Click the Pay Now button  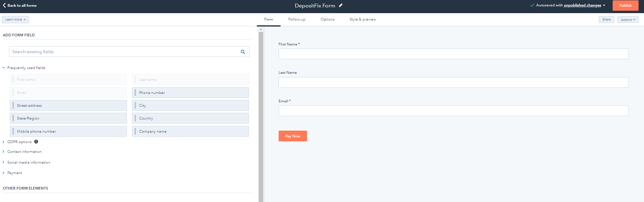tap(292, 136)
